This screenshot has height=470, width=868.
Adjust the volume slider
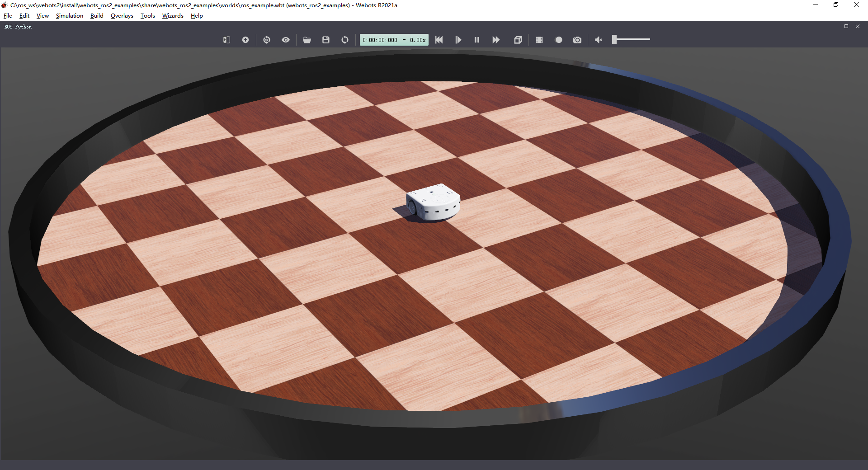(x=631, y=40)
